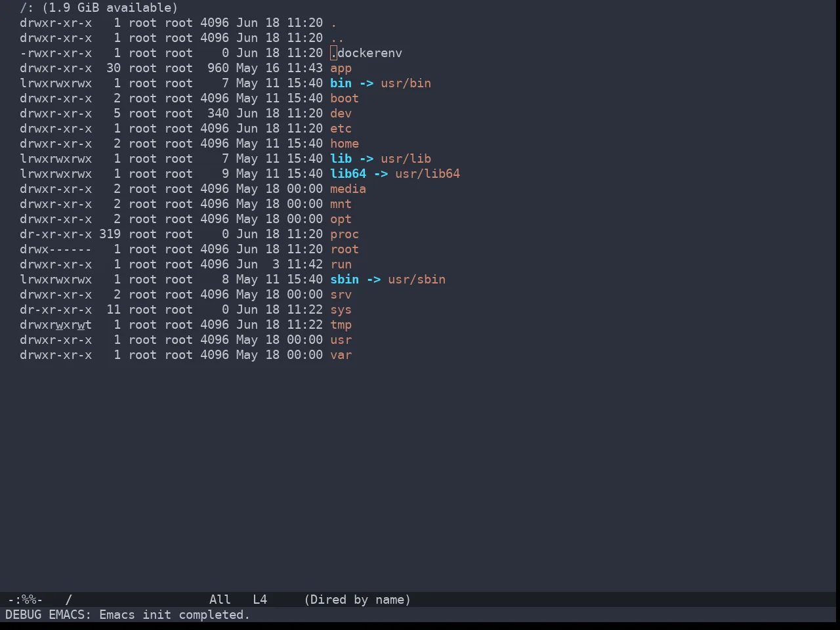Click the current directory '.' entry
The width and height of the screenshot is (840, 630).
pos(333,23)
